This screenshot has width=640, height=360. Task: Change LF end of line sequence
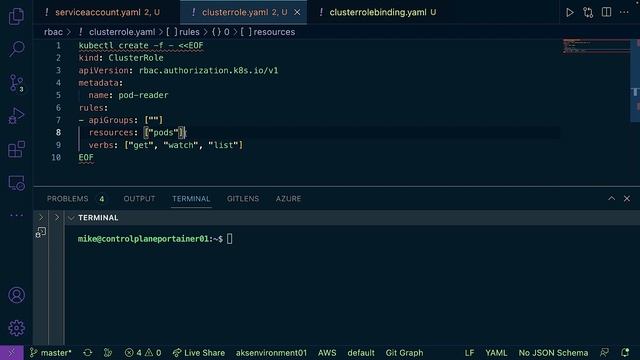[469, 353]
